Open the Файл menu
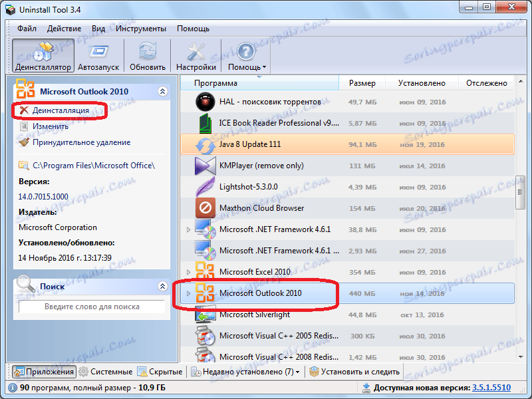The width and height of the screenshot is (532, 399). 27,29
